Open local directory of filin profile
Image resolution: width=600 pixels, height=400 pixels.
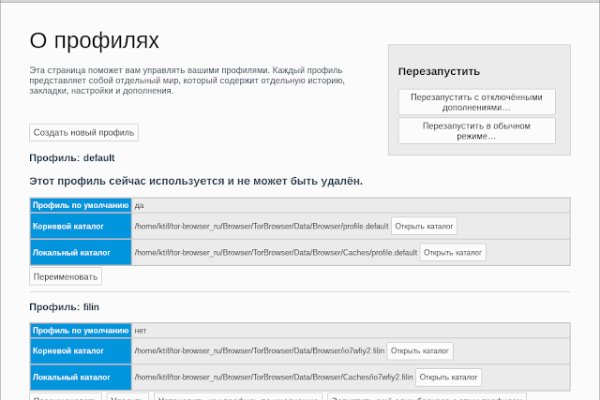(448, 378)
